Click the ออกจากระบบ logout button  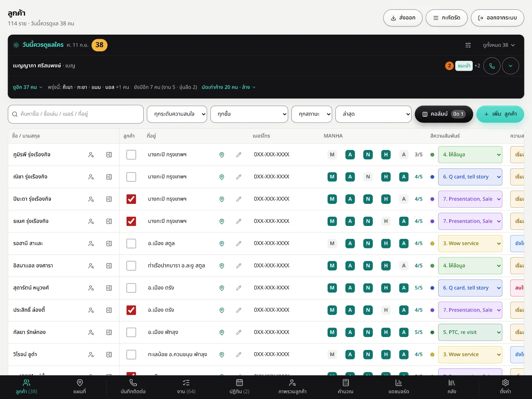[497, 18]
